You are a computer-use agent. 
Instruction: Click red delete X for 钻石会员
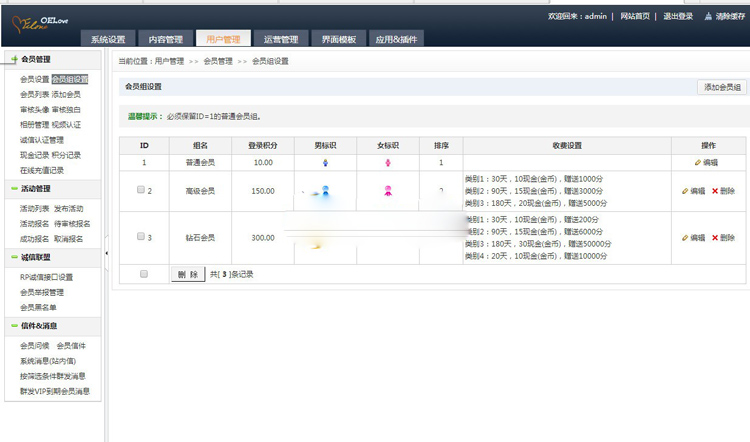tap(715, 238)
